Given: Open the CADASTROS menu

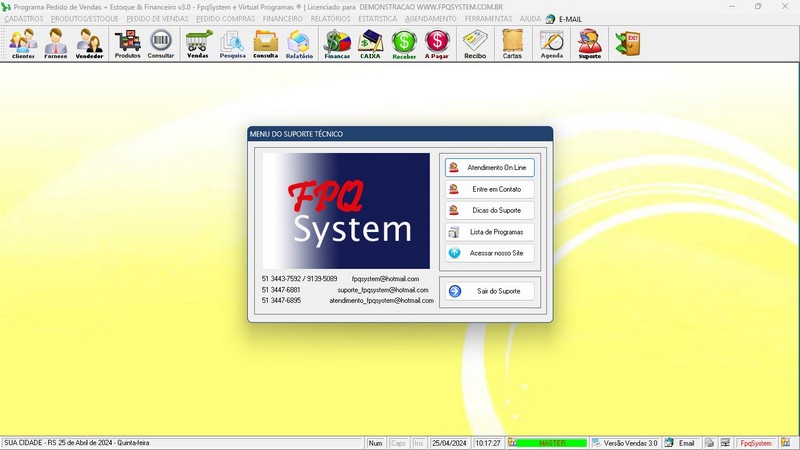Looking at the screenshot, I should (24, 19).
